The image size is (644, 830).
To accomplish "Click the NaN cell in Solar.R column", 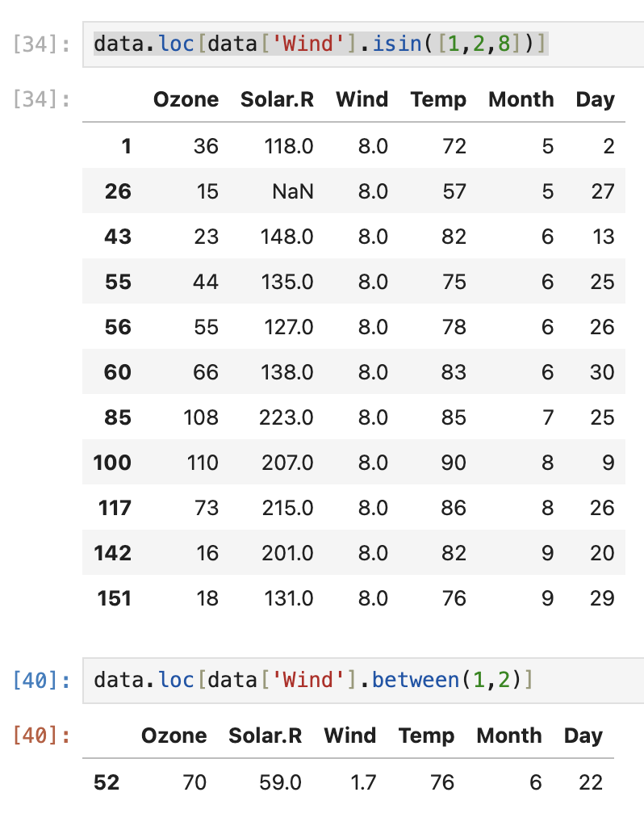I will point(293,191).
